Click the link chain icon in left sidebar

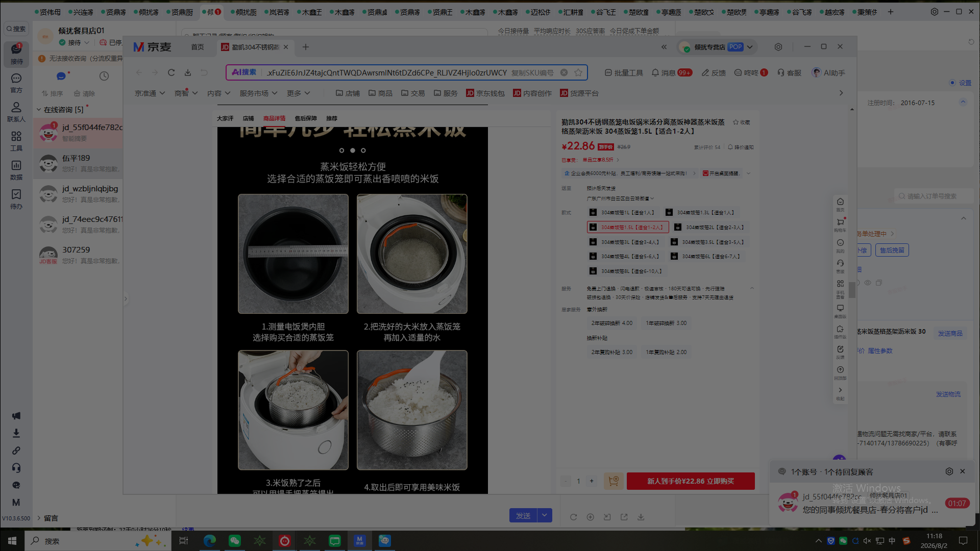(x=16, y=450)
